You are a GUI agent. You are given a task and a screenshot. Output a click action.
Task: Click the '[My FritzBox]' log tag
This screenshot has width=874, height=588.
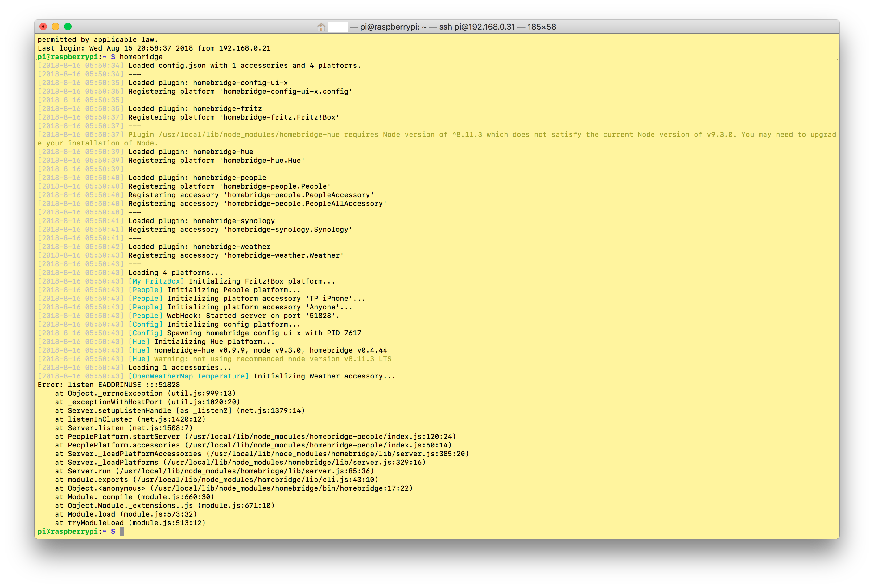click(156, 281)
